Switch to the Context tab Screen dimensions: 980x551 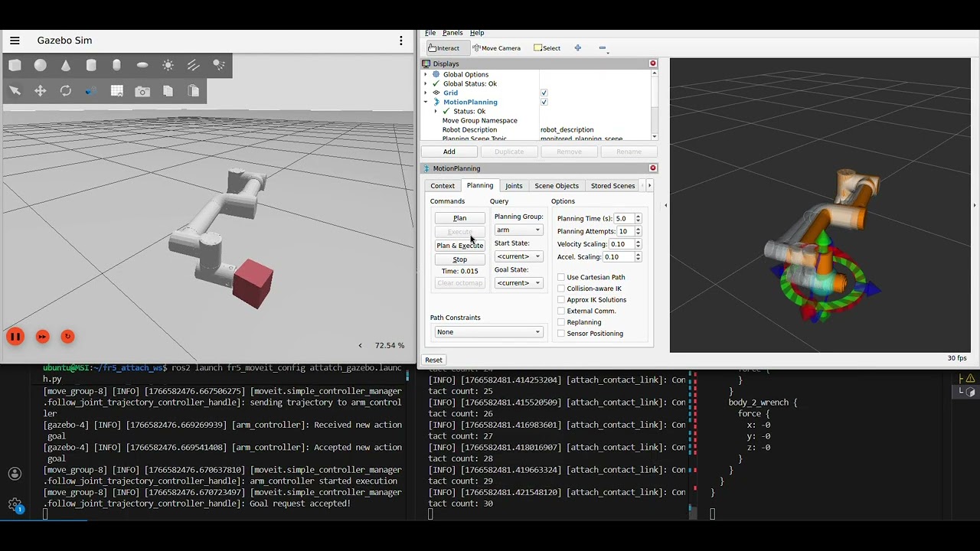click(443, 186)
